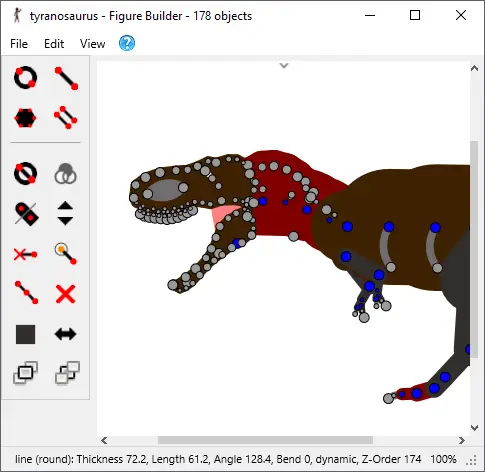Click the raise/lower Z-order arrows

pos(65,213)
